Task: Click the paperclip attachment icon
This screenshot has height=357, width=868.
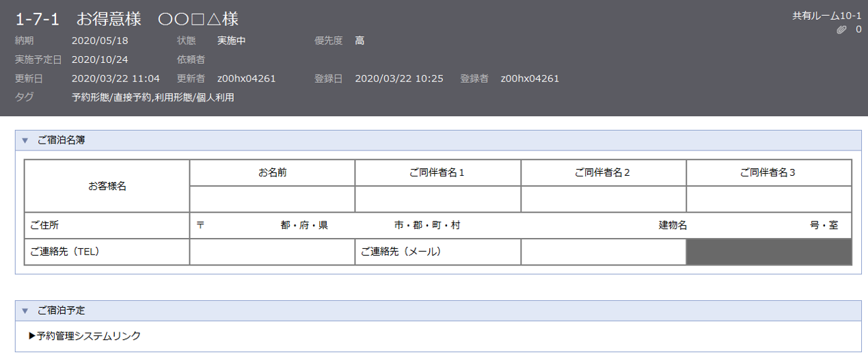Action: pos(841,29)
